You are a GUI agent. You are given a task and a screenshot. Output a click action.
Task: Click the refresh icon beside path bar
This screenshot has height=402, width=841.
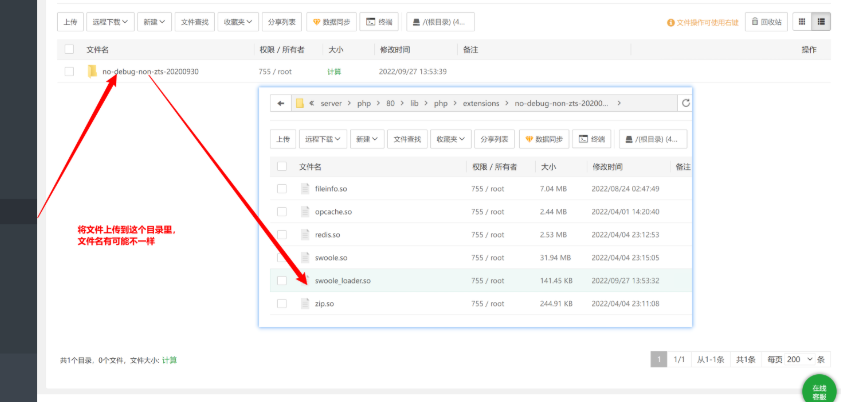(x=685, y=103)
